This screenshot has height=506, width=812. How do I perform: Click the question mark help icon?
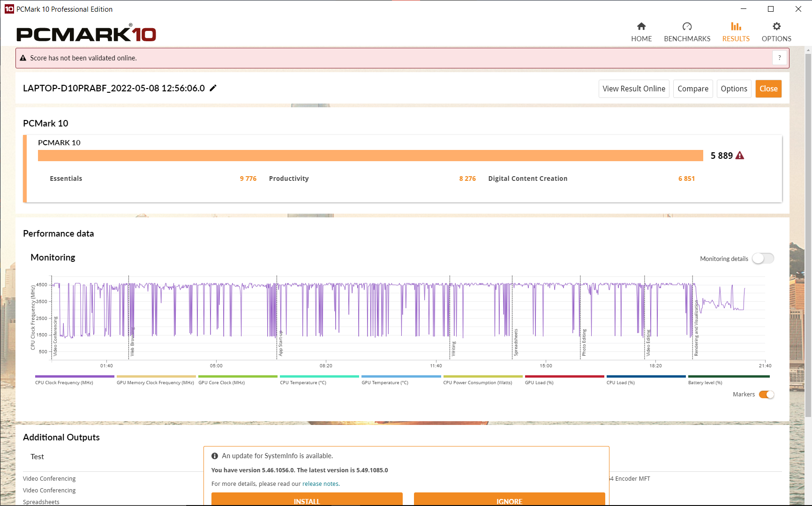tap(779, 58)
